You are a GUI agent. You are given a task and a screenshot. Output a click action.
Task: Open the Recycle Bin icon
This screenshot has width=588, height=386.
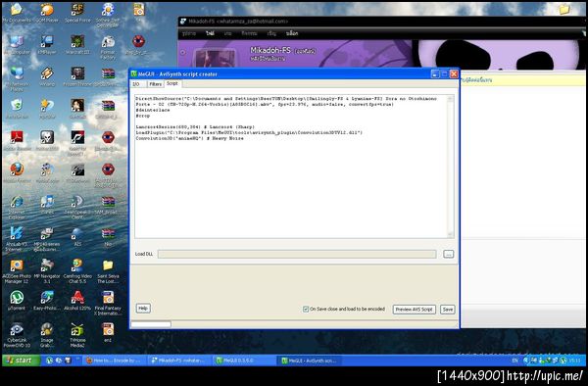[16, 105]
